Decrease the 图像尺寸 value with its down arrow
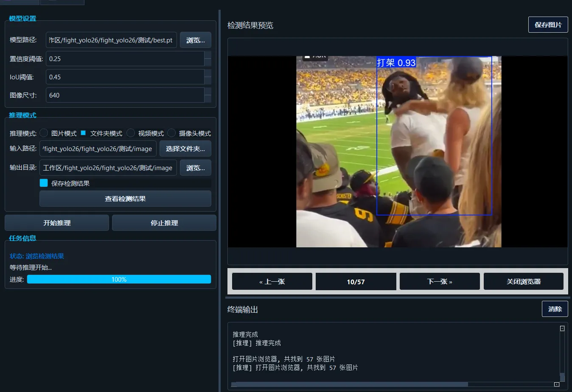Viewport: 572px width, 392px height. coord(207,99)
